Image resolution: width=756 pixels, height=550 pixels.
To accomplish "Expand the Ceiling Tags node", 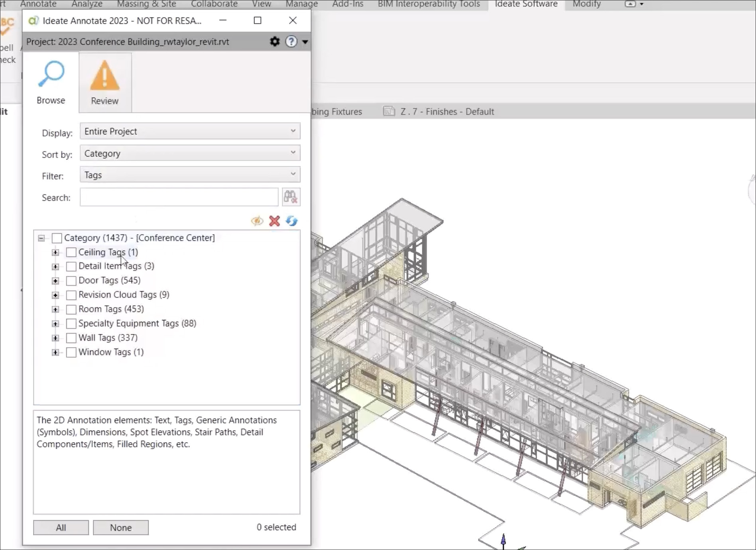I will coord(55,252).
